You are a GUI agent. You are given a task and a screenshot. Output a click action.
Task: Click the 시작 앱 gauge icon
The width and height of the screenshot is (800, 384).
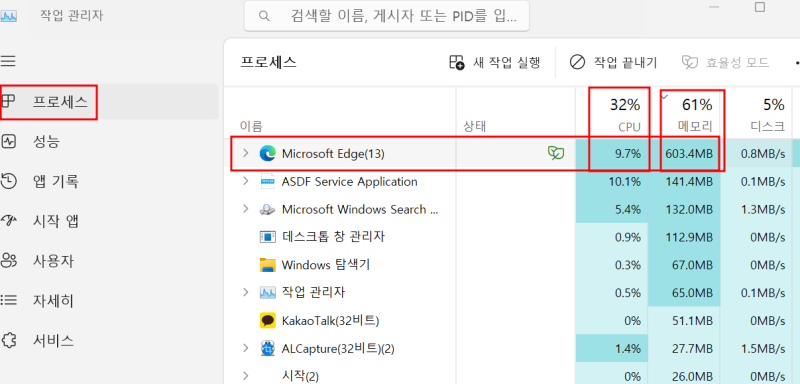pyautogui.click(x=9, y=221)
